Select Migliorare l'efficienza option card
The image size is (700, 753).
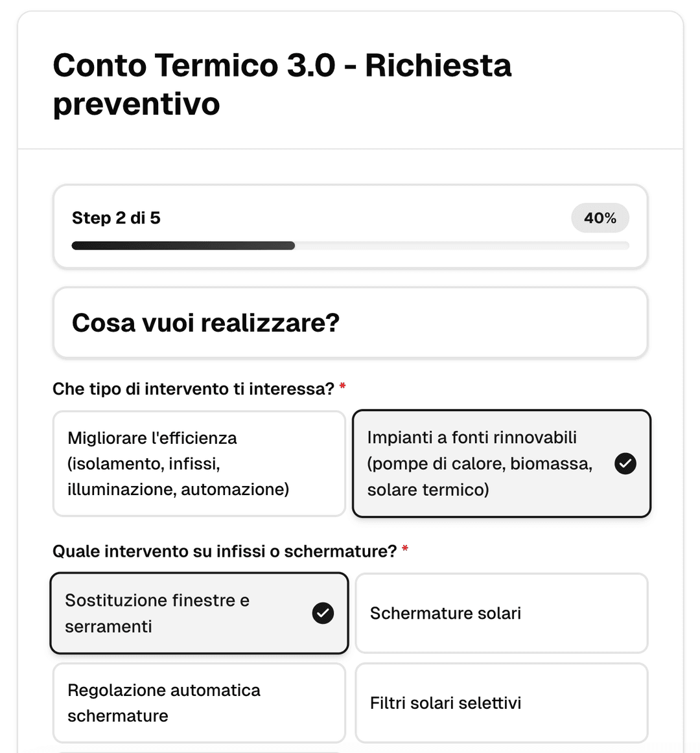pos(199,463)
